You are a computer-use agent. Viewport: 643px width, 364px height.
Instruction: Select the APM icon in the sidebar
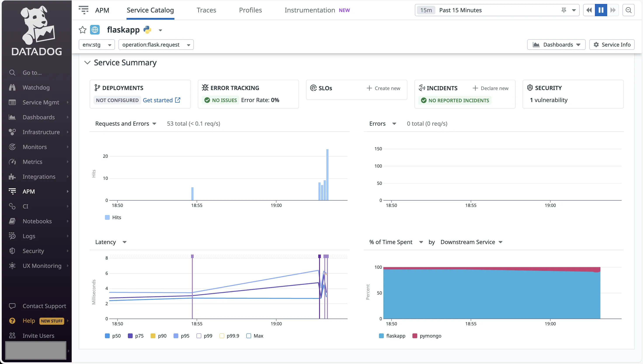[12, 191]
